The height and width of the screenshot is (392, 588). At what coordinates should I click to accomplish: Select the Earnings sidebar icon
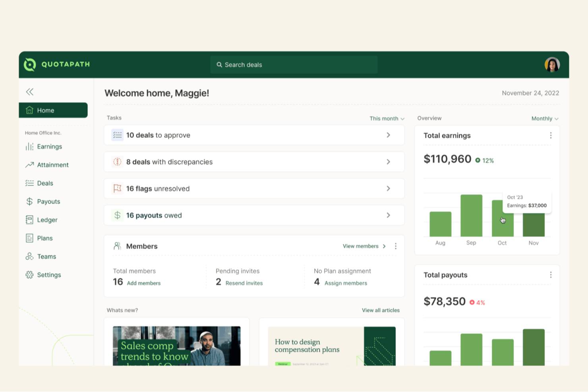pos(29,147)
